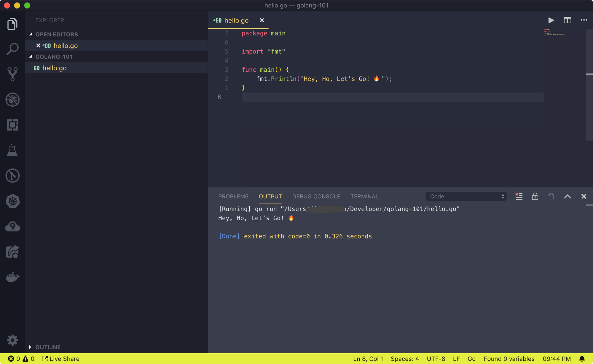Click the warnings count in status bar
The width and height of the screenshot is (593, 364).
pyautogui.click(x=28, y=359)
